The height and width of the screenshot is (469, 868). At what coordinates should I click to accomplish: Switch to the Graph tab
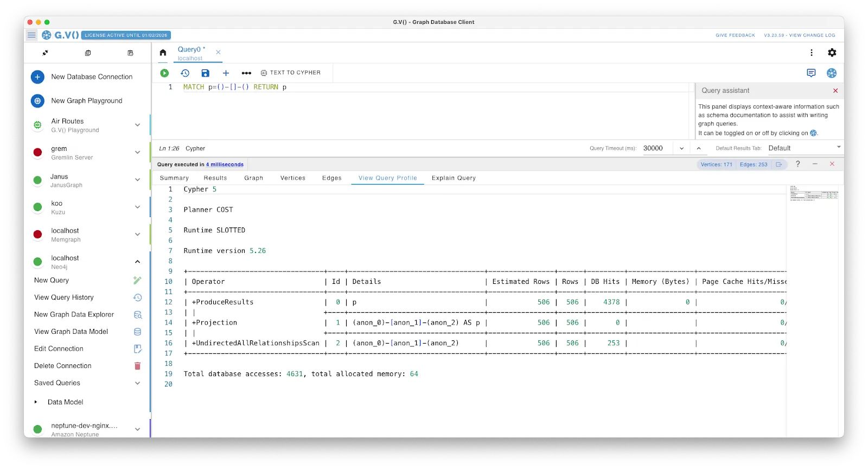click(253, 178)
